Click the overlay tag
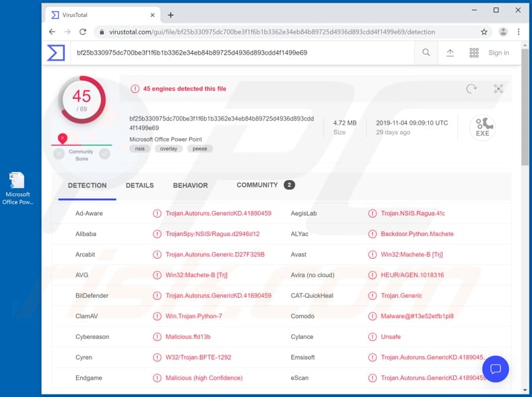 [x=168, y=149]
